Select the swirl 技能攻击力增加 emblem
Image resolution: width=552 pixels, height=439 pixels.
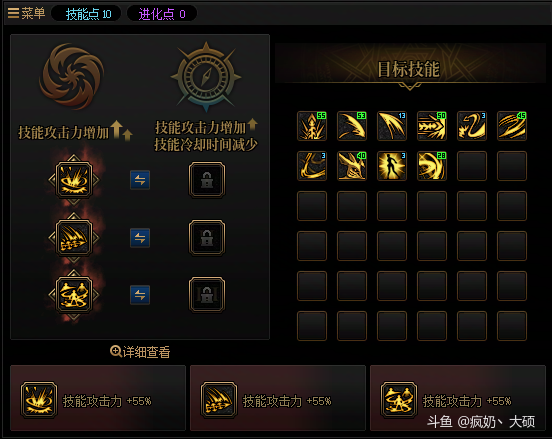[x=72, y=76]
